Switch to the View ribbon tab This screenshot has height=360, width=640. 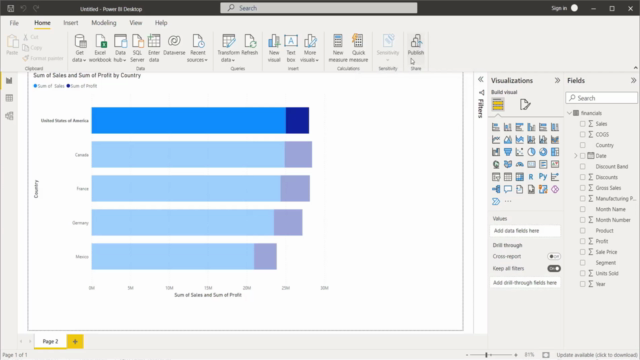[136, 23]
